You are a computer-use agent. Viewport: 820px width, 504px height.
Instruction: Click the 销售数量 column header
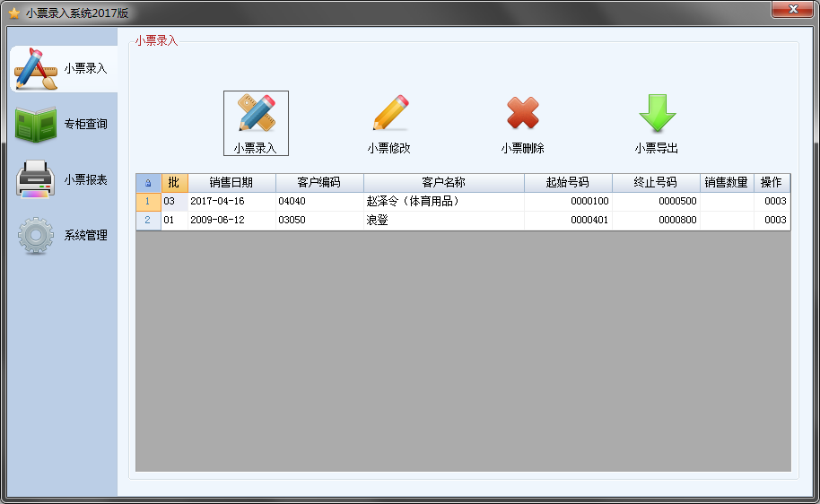[x=727, y=183]
